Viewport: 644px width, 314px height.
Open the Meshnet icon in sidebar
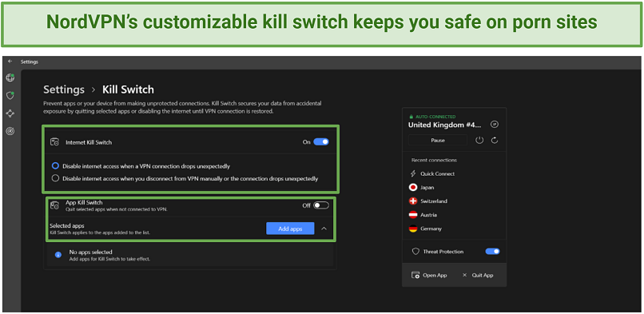coord(10,113)
